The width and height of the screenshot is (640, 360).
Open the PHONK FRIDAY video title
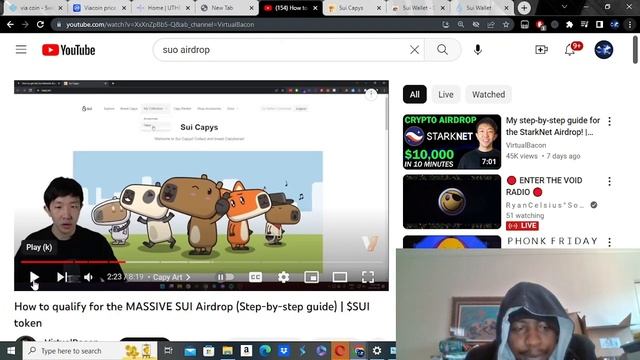[x=553, y=241]
